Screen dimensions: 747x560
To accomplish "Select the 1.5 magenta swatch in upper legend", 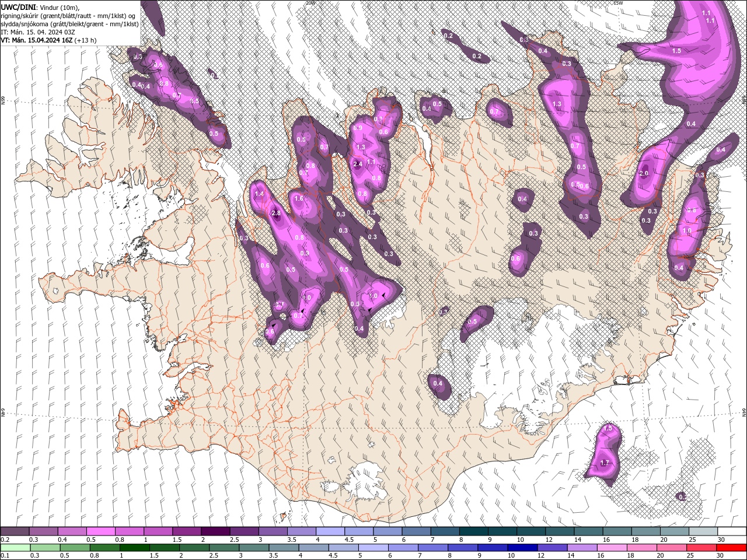I will pyautogui.click(x=187, y=531).
